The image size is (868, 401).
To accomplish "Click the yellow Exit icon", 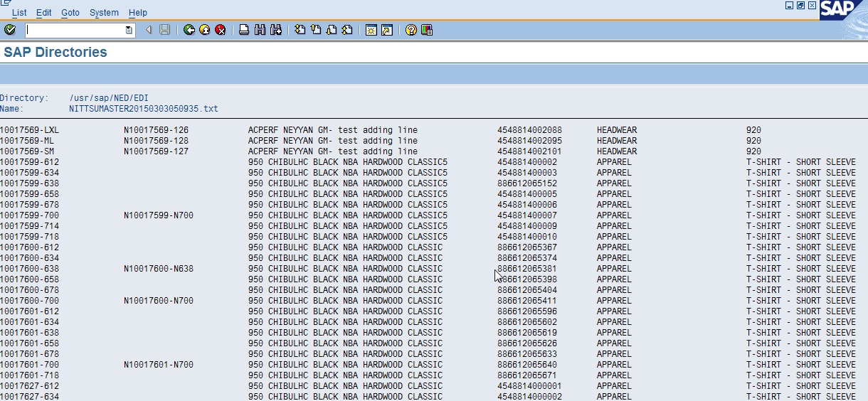I will [x=205, y=30].
